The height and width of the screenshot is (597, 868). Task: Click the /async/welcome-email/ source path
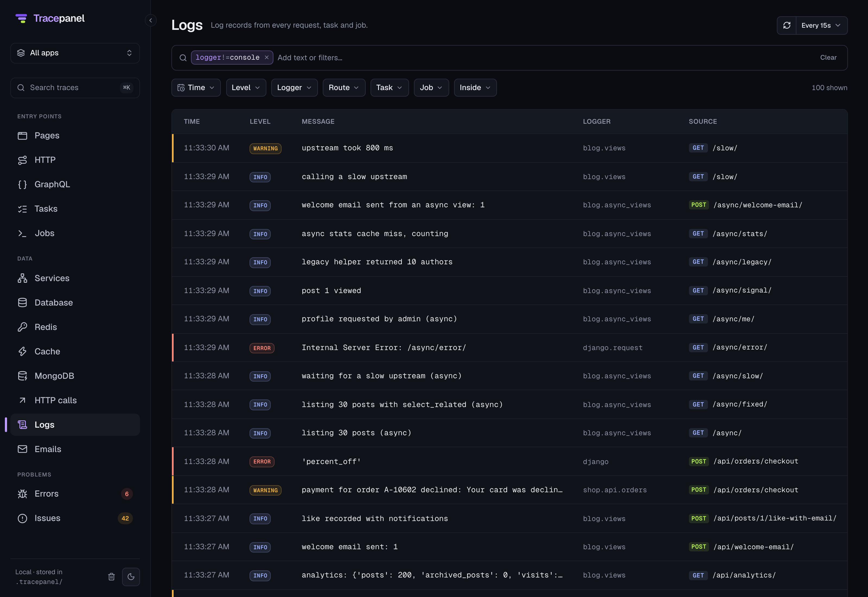(x=758, y=205)
